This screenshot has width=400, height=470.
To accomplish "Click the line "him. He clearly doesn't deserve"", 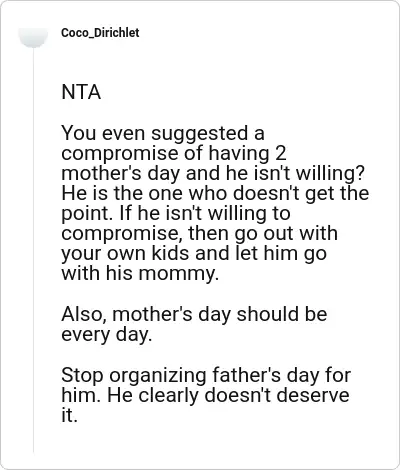I will 205,396.
